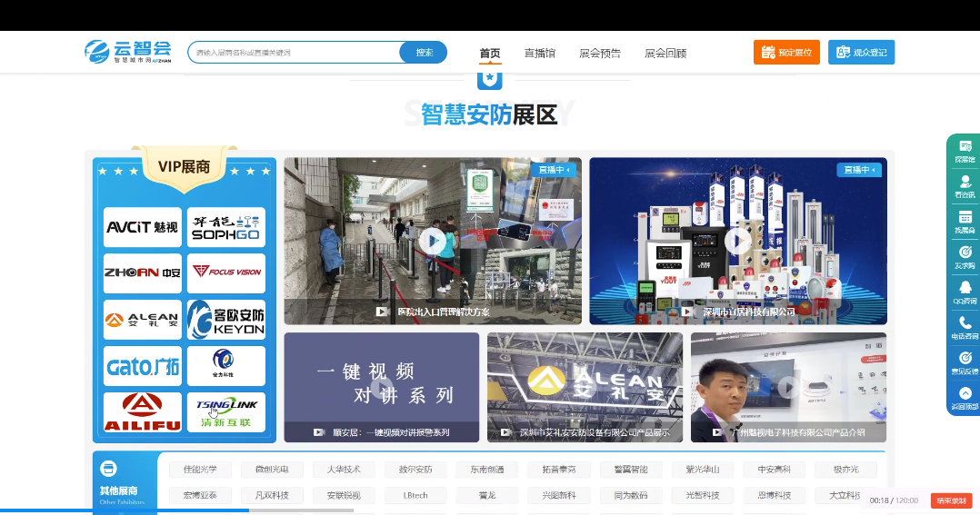This screenshot has height=515, width=980.
Task: Open the 微创光电 exhibitor link
Action: click(272, 470)
